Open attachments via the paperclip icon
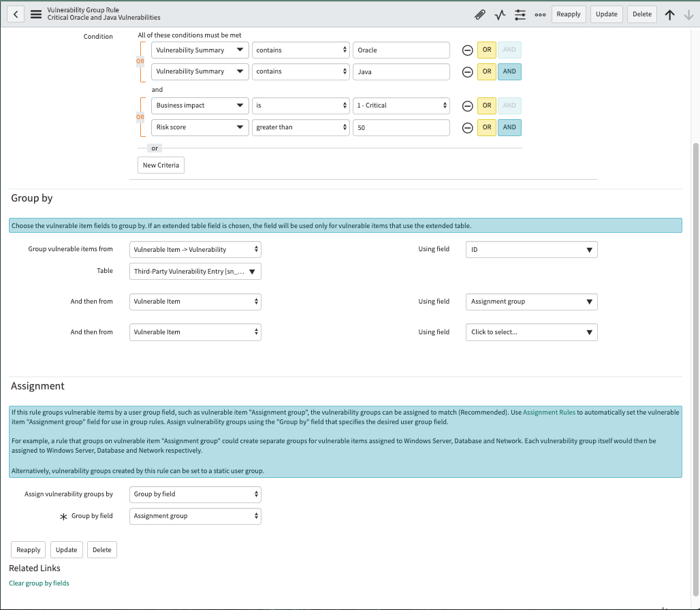This screenshot has height=610, width=700. pyautogui.click(x=480, y=15)
